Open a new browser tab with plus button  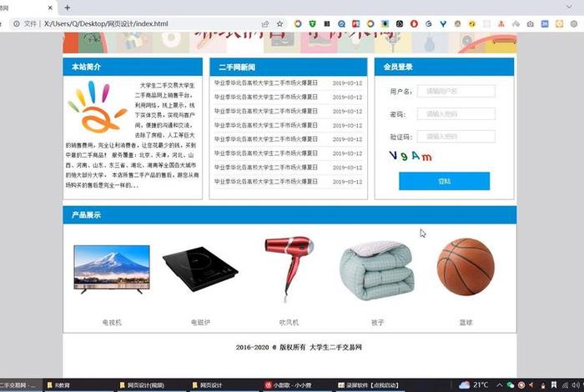pyautogui.click(x=68, y=7)
